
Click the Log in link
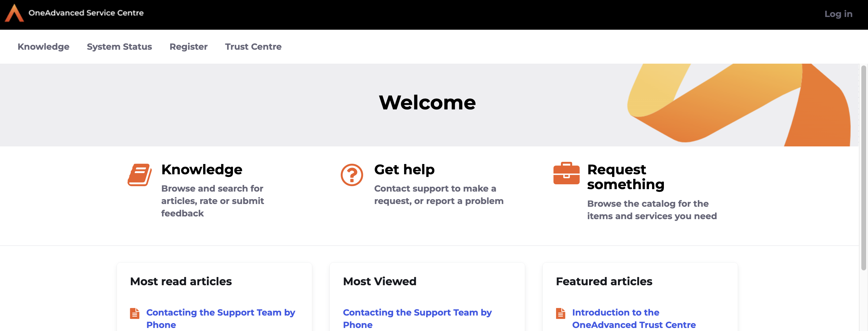pos(838,14)
